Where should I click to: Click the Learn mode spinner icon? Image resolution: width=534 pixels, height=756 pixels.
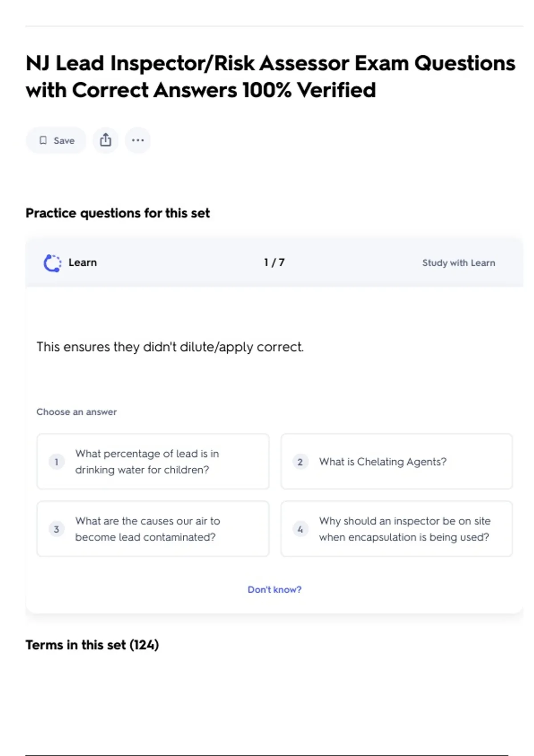click(53, 263)
